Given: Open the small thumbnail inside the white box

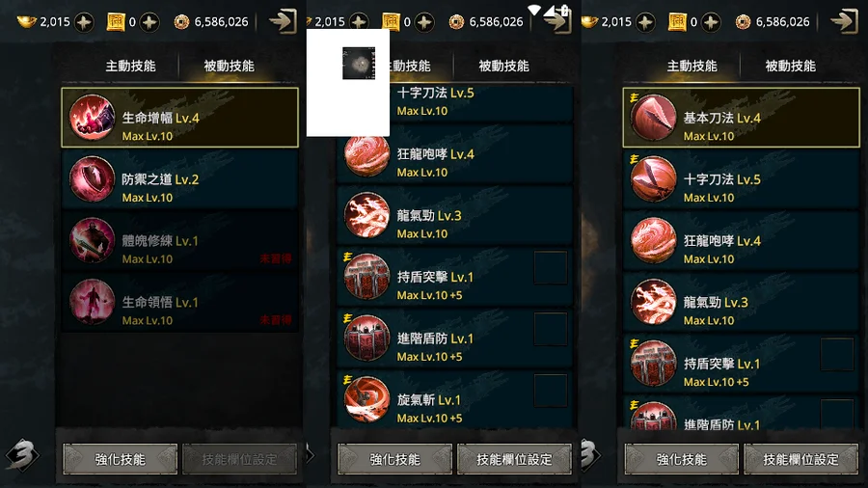Looking at the screenshot, I should coord(359,63).
